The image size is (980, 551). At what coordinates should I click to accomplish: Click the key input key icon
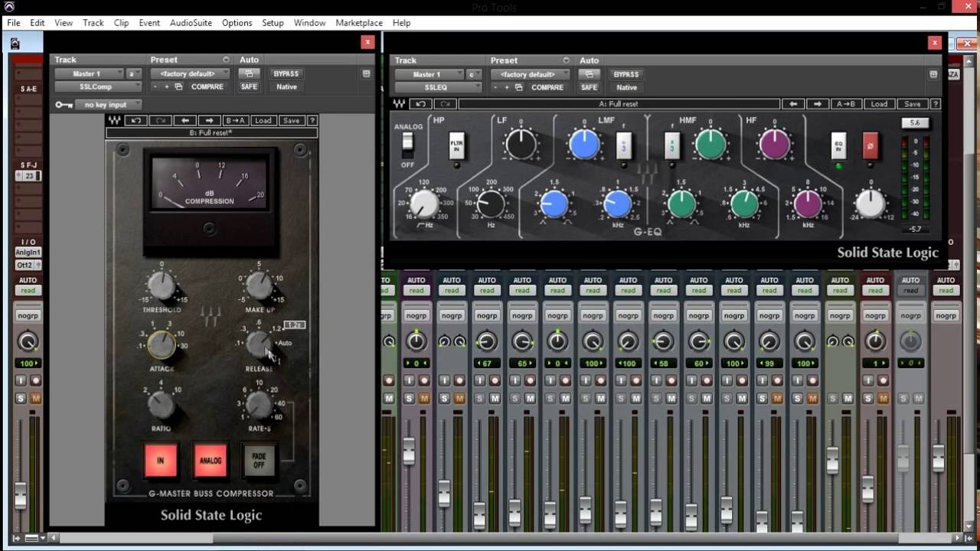(x=64, y=105)
